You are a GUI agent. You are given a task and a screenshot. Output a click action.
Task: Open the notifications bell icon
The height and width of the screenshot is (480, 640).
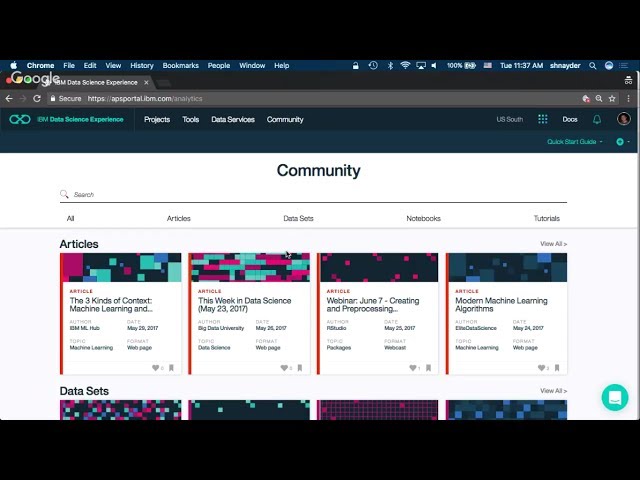(x=597, y=119)
